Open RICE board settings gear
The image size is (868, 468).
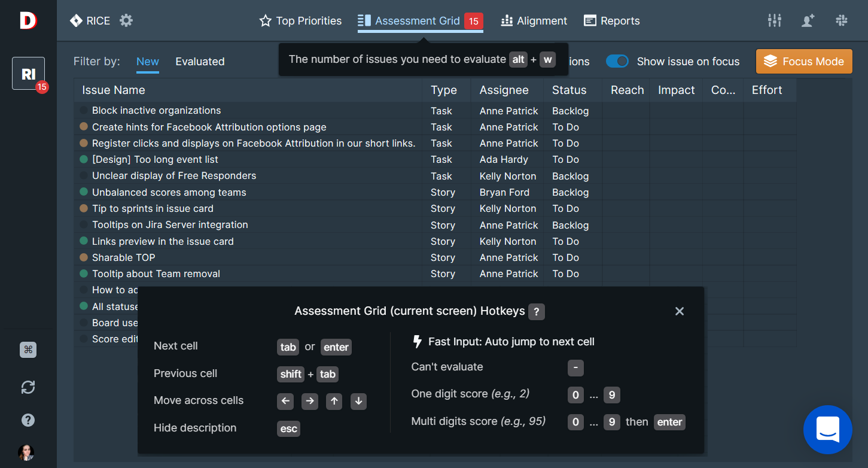pyautogui.click(x=126, y=21)
